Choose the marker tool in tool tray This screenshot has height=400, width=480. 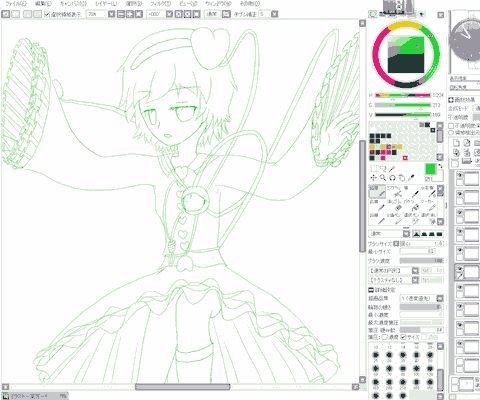click(x=428, y=205)
